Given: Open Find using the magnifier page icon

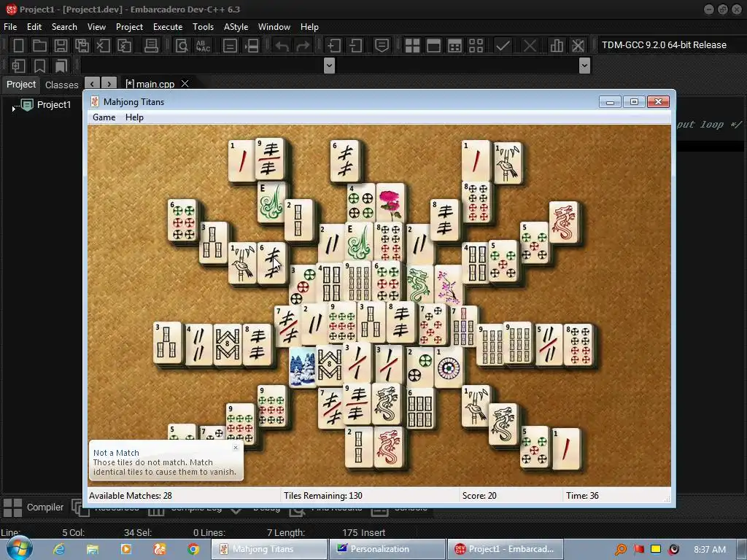Looking at the screenshot, I should (182, 46).
